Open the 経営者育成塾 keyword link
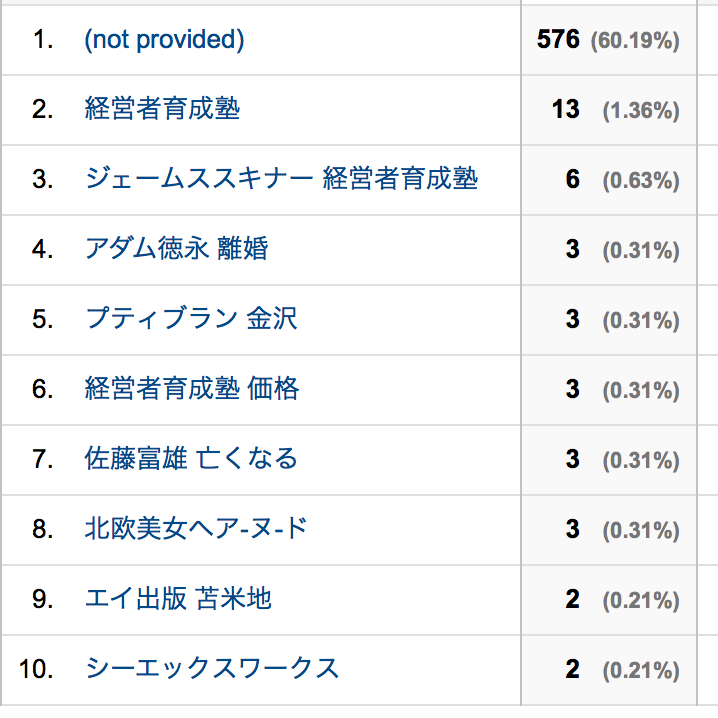Screen dimensions: 718x718 (163, 109)
